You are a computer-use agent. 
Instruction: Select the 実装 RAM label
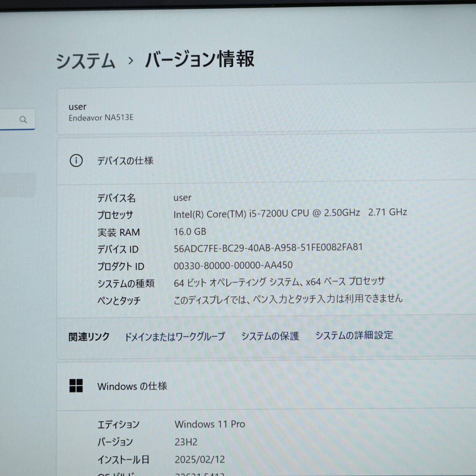(x=119, y=232)
